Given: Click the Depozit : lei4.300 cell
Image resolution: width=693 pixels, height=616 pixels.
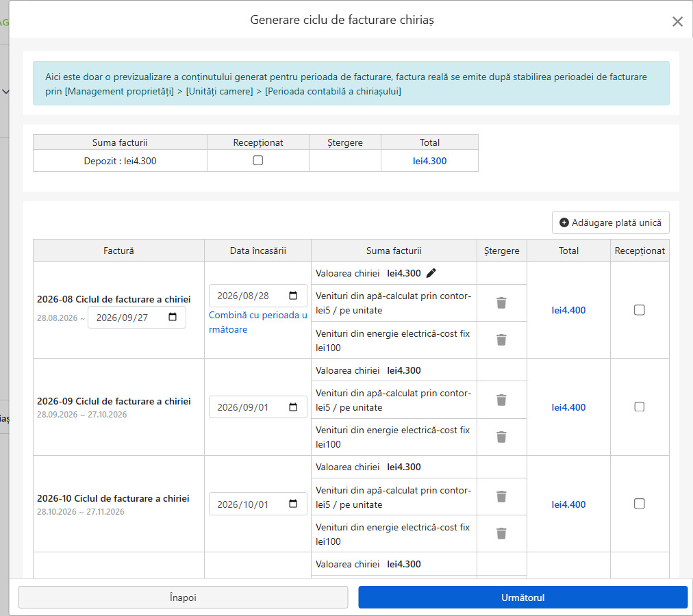Looking at the screenshot, I should (x=121, y=161).
